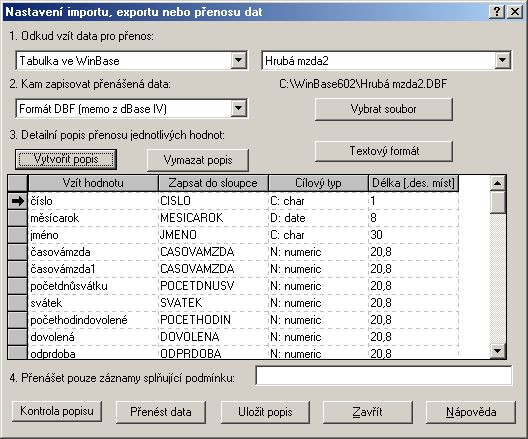The width and height of the screenshot is (528, 439).
Task: Select the 'Délka [,des. míst]' column header
Action: 414,183
